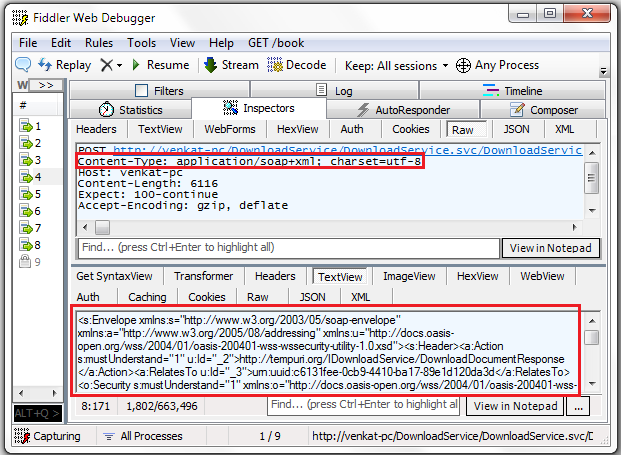This screenshot has width=621, height=455.
Task: Toggle Capturing in the status bar
Action: tap(47, 436)
